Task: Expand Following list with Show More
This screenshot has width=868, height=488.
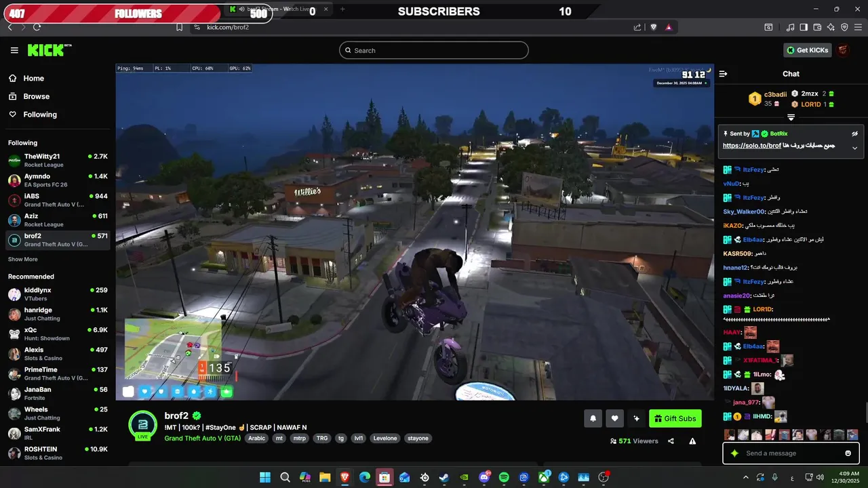Action: (23, 260)
